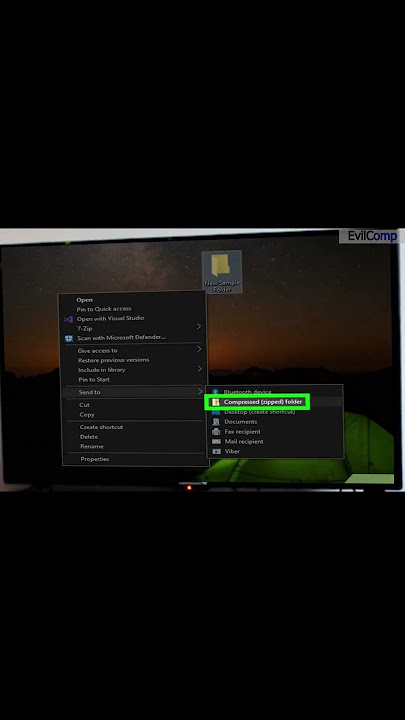
Task: Choose Fax recipient
Action: (x=242, y=432)
